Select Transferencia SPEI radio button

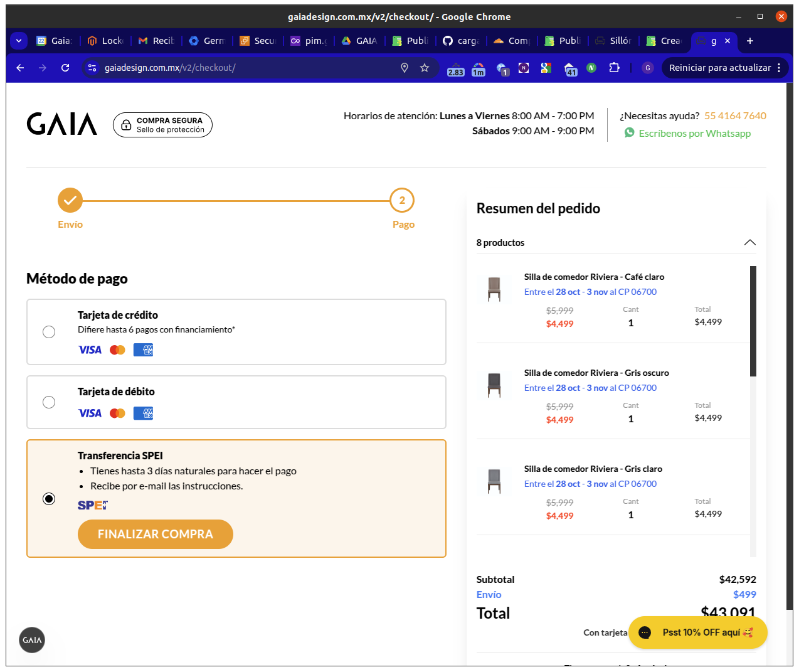click(49, 499)
